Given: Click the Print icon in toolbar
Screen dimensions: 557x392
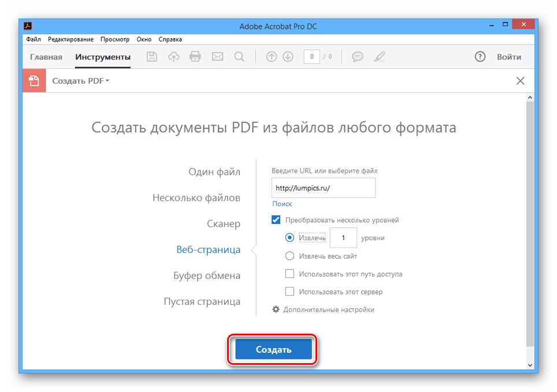Looking at the screenshot, I should tap(195, 57).
